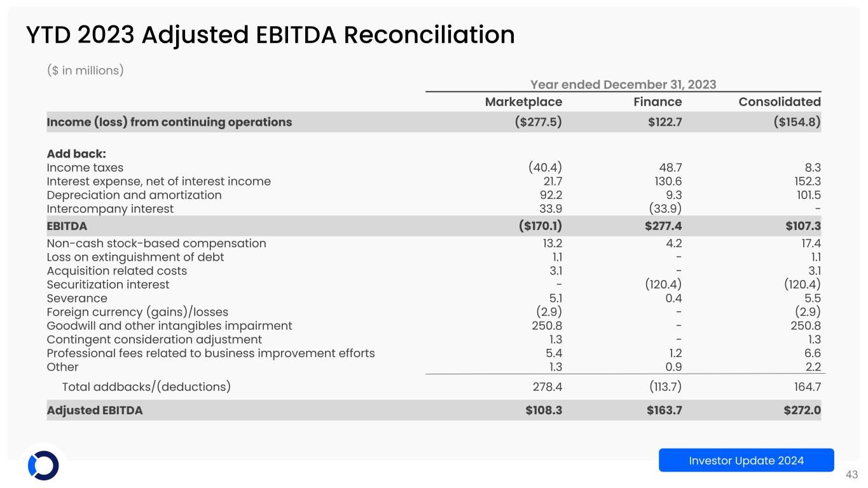Click the ($ in millions) note

tap(85, 71)
